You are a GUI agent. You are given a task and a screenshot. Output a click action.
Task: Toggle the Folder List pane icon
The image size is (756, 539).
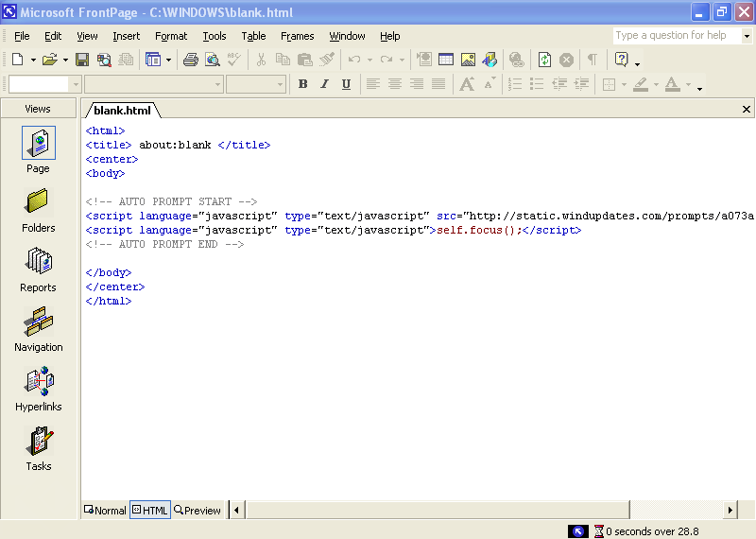click(x=153, y=60)
